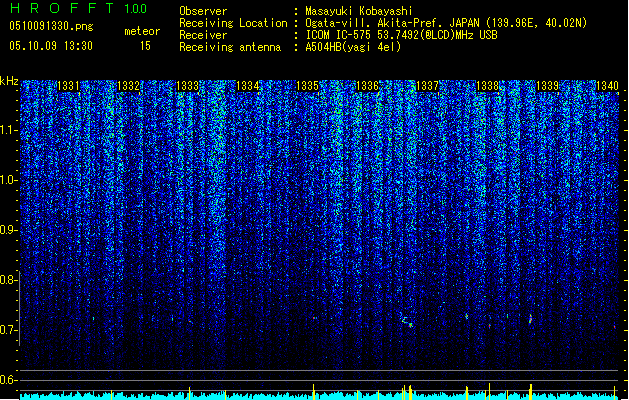The height and width of the screenshot is (400, 629).
Task: Click the HROFFT 1.0.0 title text
Action: click(79, 8)
